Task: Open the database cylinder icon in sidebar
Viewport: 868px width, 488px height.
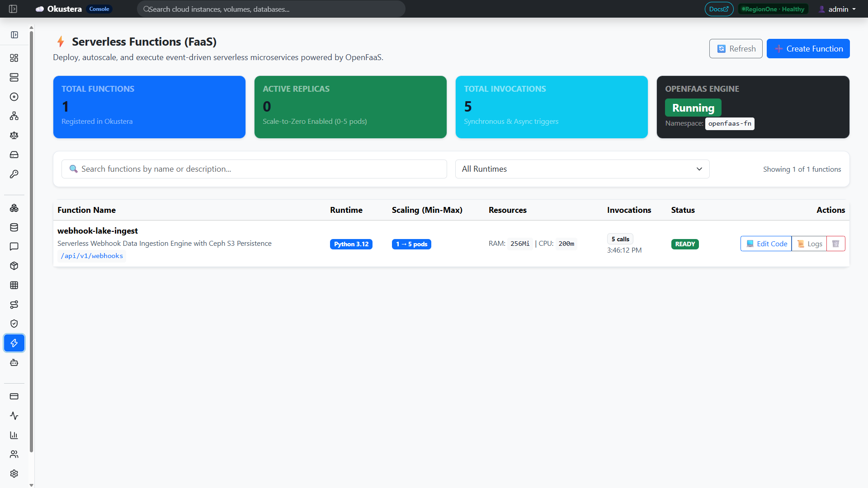Action: pos(14,227)
